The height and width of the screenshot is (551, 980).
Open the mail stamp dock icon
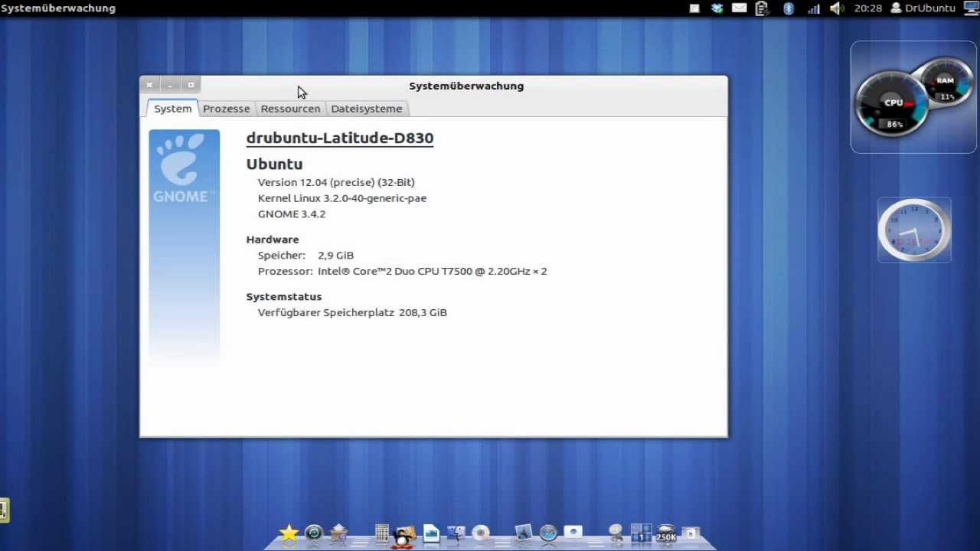click(338, 533)
